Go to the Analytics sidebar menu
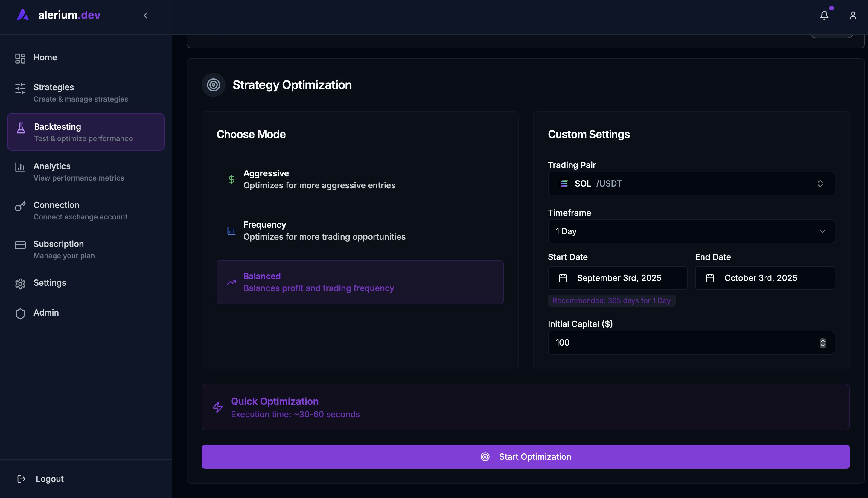 click(52, 166)
